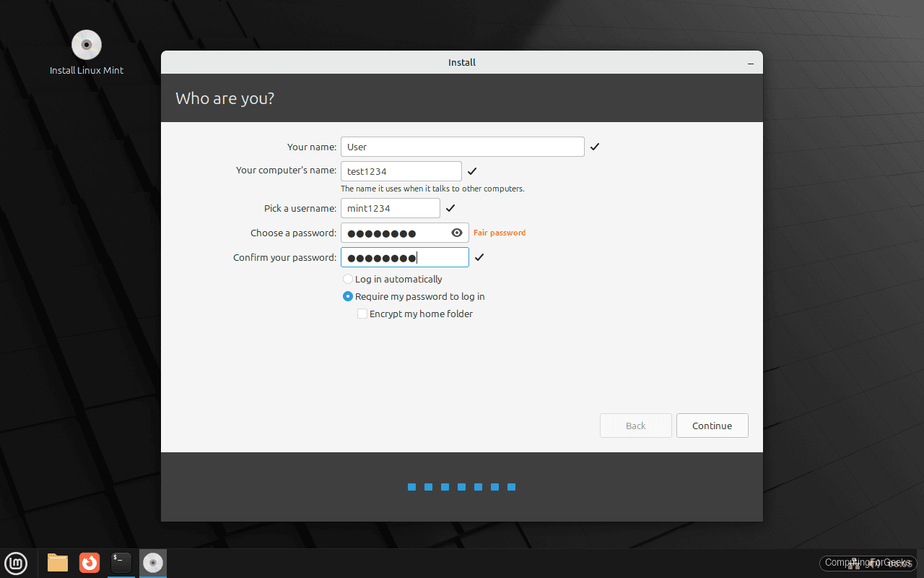Viewport: 924px width, 578px height.
Task: Focus the running installer via its taskbar icon
Action: click(152, 564)
